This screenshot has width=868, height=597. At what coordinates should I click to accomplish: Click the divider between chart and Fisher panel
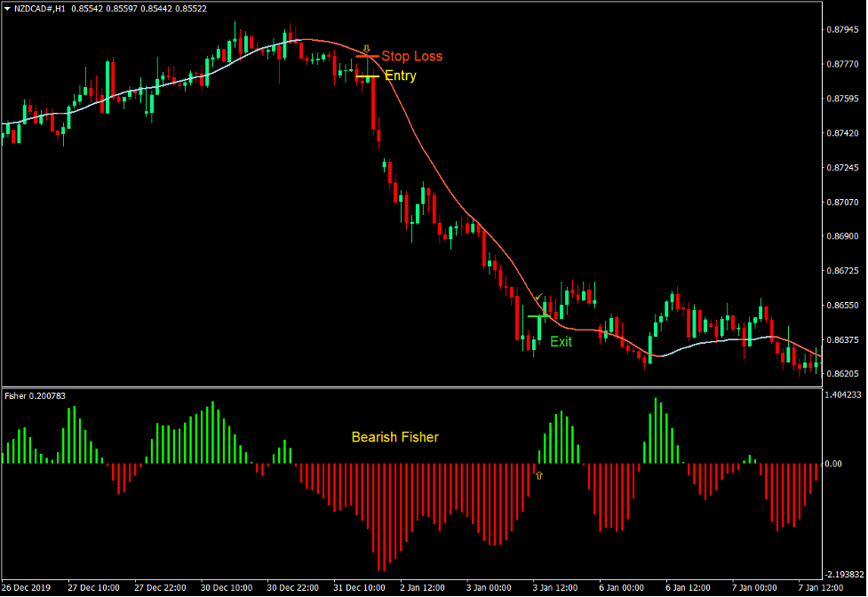(x=409, y=388)
